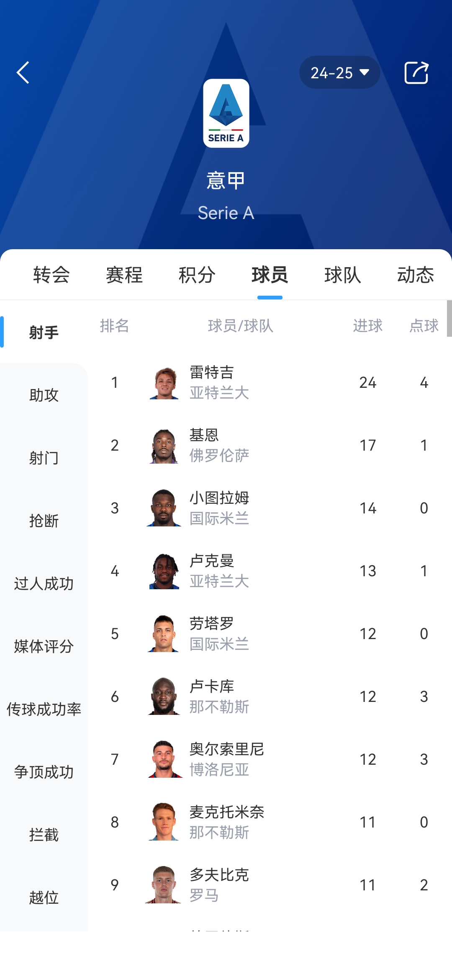Switch to the 赛程 tab
The width and height of the screenshot is (452, 980).
(124, 275)
